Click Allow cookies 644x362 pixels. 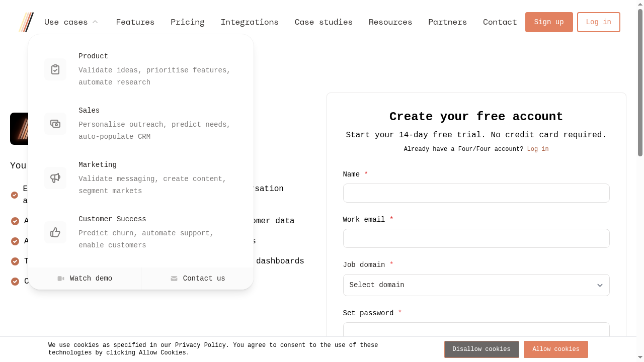[x=556, y=349]
